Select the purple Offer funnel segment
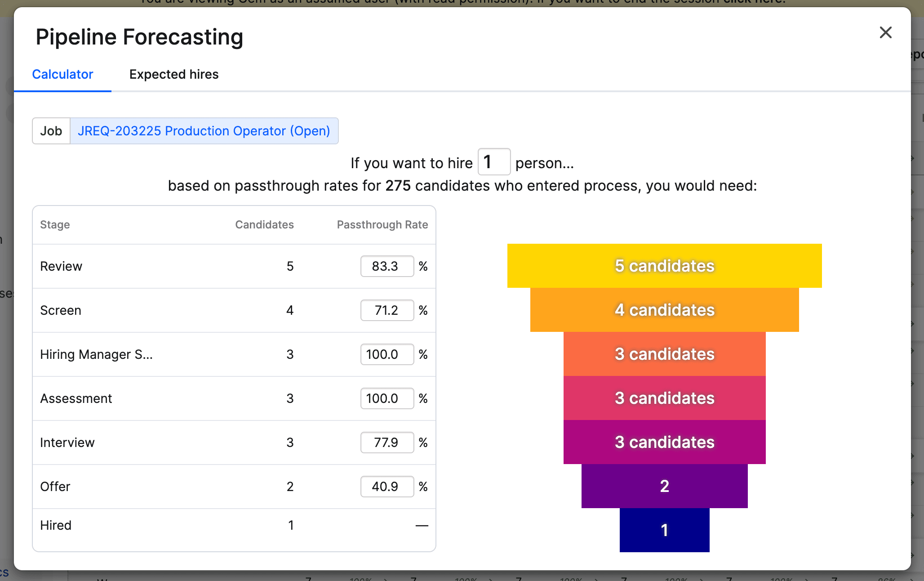This screenshot has height=581, width=924. click(x=664, y=486)
